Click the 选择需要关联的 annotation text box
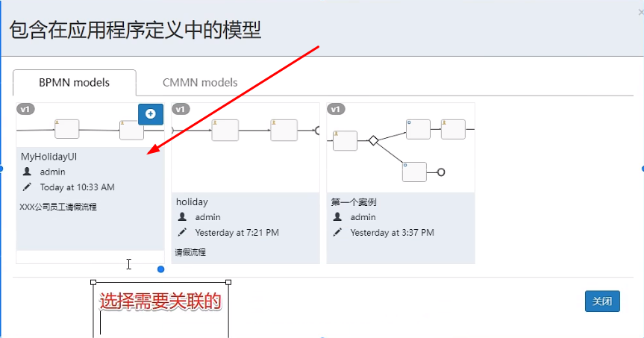Viewport: 644px width, 338px height. 160,309
